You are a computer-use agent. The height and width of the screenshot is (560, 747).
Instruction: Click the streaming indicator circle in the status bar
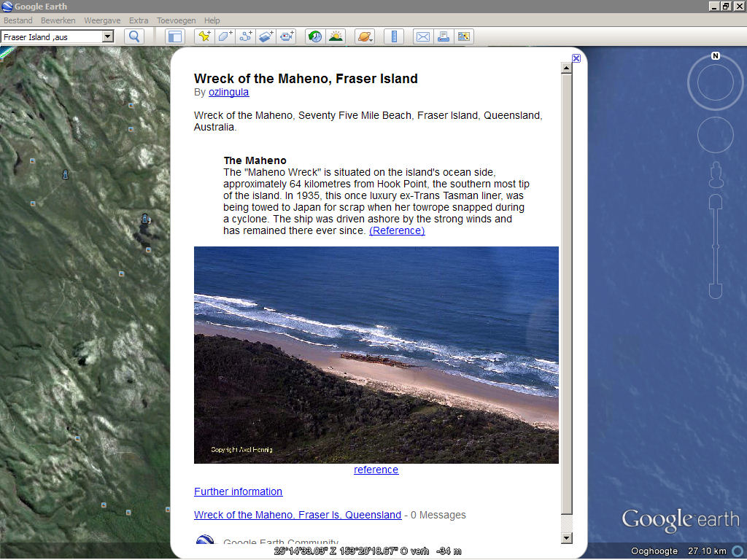(738, 551)
